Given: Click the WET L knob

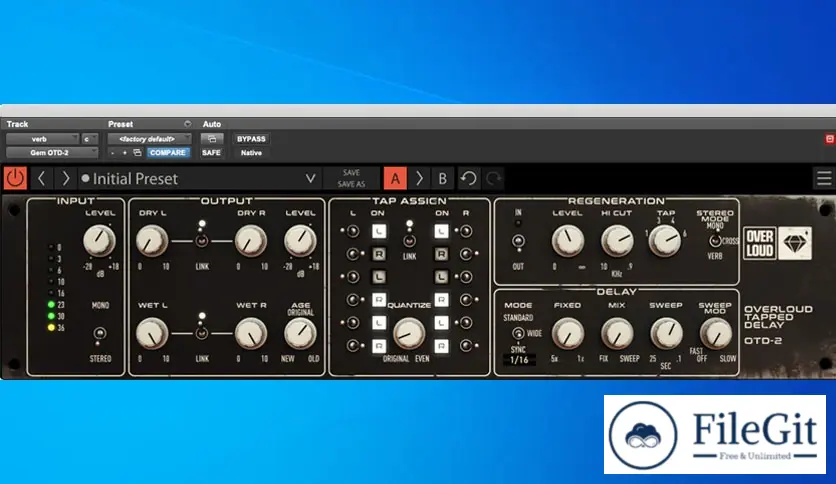Looking at the screenshot, I should [x=152, y=334].
